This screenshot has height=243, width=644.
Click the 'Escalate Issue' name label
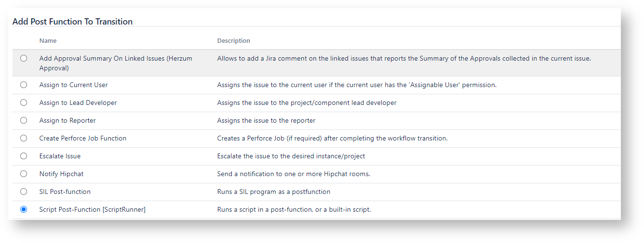point(60,156)
